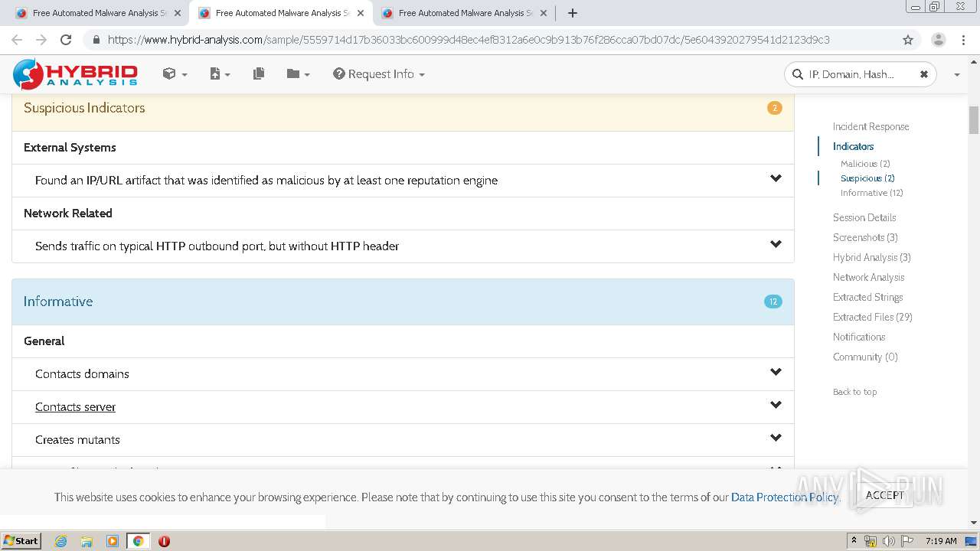Go to Community (0) in sidebar
The width and height of the screenshot is (980, 551).
865,357
